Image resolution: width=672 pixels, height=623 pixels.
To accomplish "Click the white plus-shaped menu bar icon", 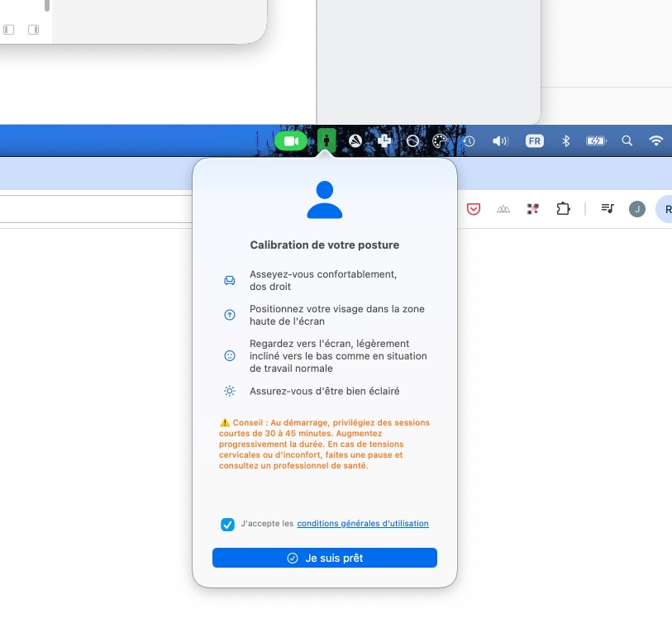I will (384, 140).
